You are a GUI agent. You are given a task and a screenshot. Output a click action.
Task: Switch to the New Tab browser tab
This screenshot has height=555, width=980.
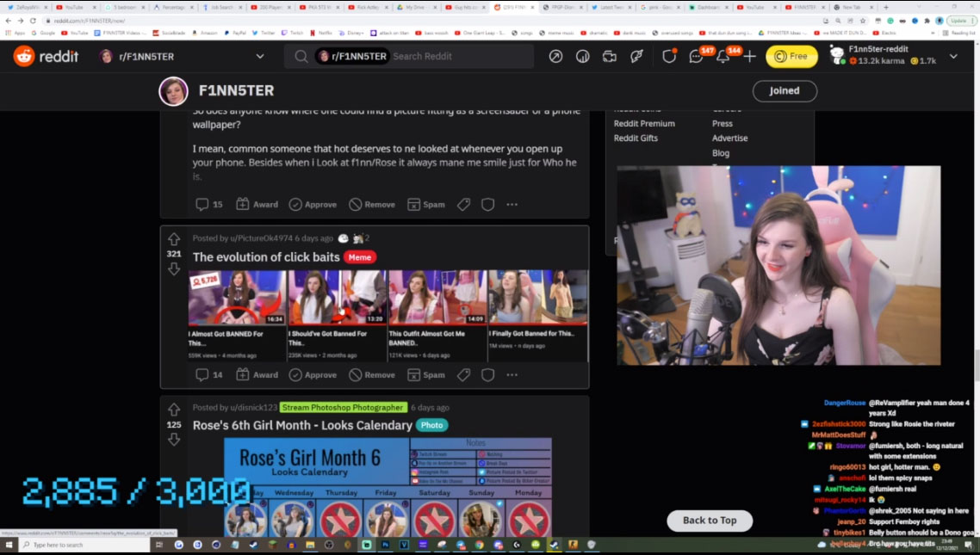pyautogui.click(x=853, y=8)
